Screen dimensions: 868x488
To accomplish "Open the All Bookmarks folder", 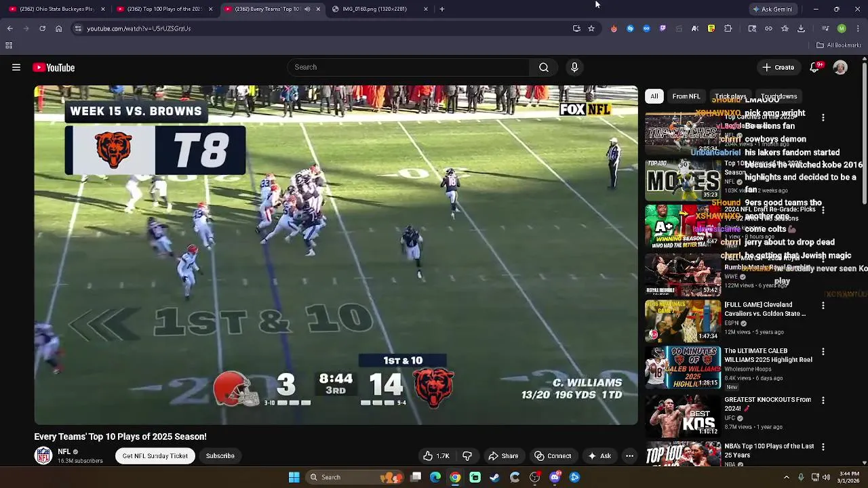I will click(839, 45).
